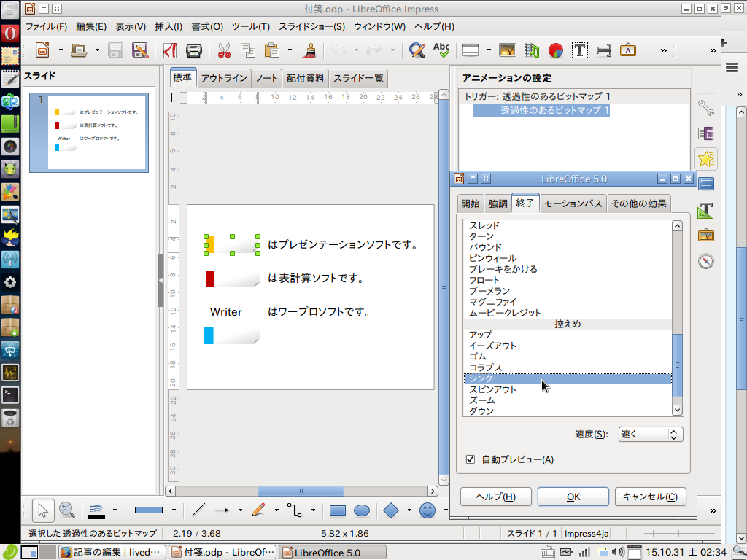Viewport: 747px width, 560px height.
Task: Click the Zoom & Pan magnifier tool
Action: pyautogui.click(x=67, y=510)
